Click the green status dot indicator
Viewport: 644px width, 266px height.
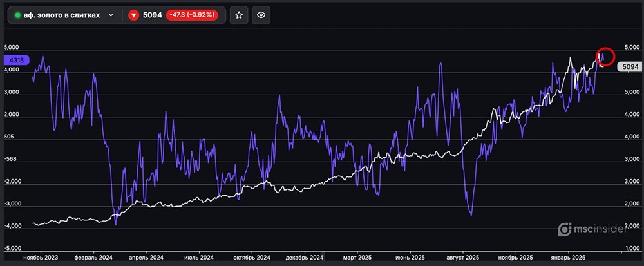tap(17, 15)
